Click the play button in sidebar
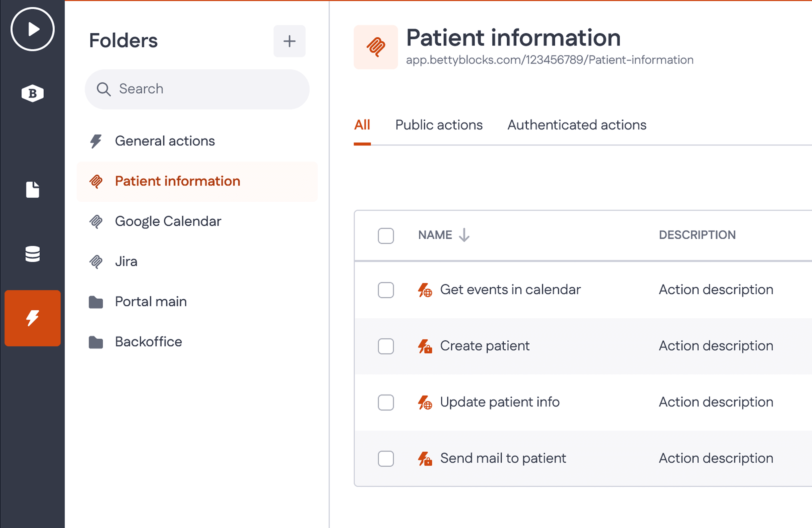Screen dimensions: 812x528 tap(32, 29)
